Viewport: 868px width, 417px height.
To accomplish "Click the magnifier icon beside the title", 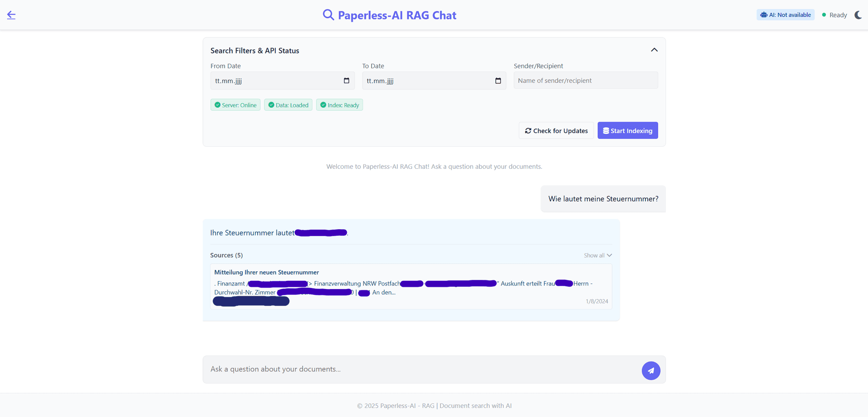I will click(x=328, y=15).
